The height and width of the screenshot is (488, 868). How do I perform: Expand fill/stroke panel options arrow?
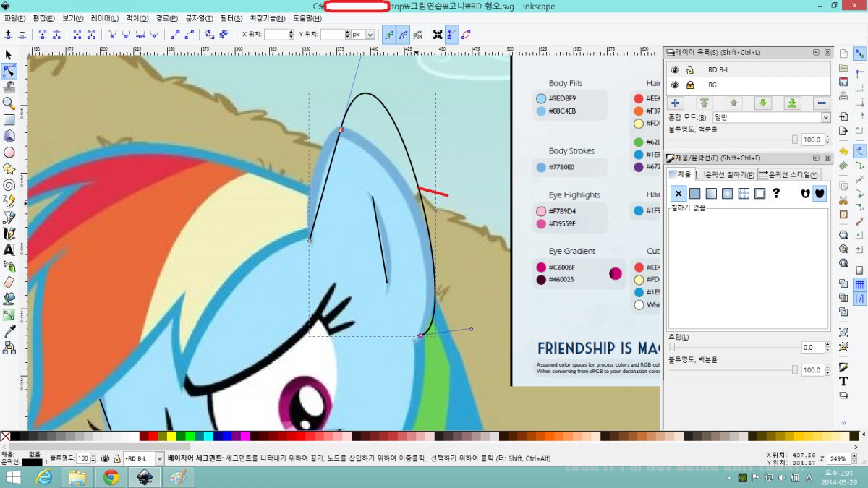click(817, 158)
